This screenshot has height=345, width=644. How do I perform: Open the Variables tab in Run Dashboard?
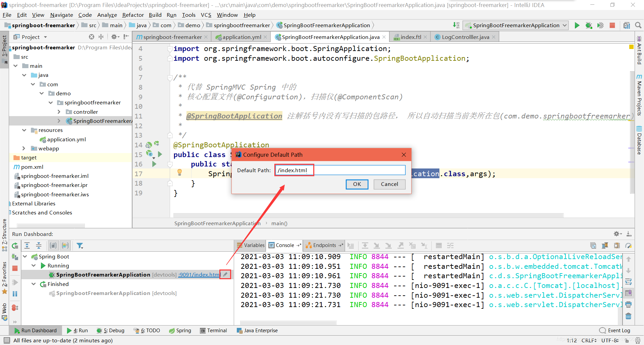[250, 245]
